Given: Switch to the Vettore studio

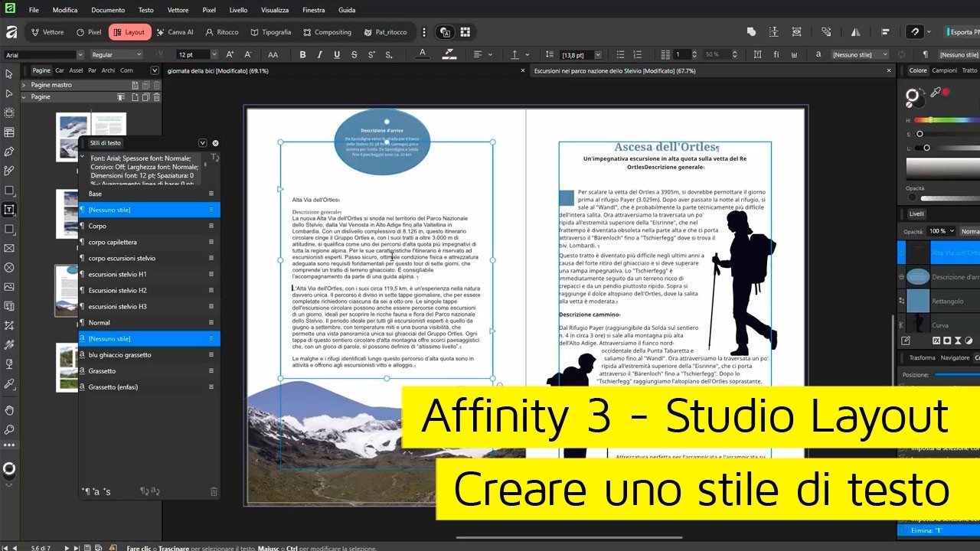Looking at the screenshot, I should [x=47, y=32].
